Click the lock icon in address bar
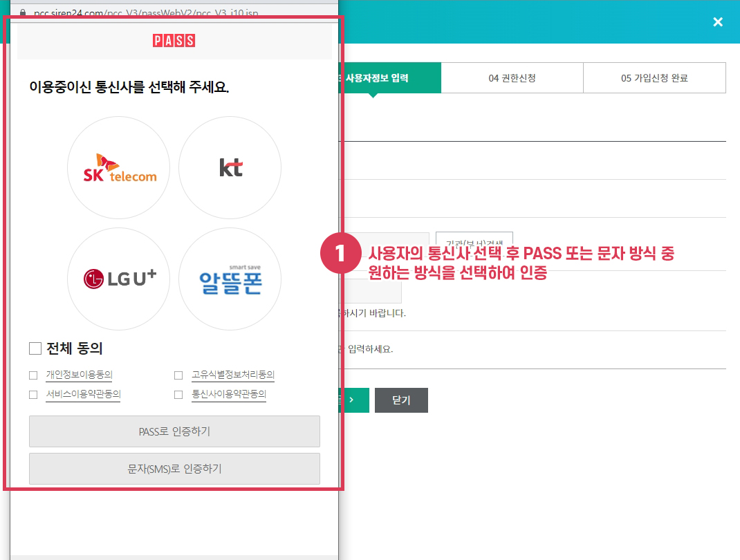 pos(23,13)
